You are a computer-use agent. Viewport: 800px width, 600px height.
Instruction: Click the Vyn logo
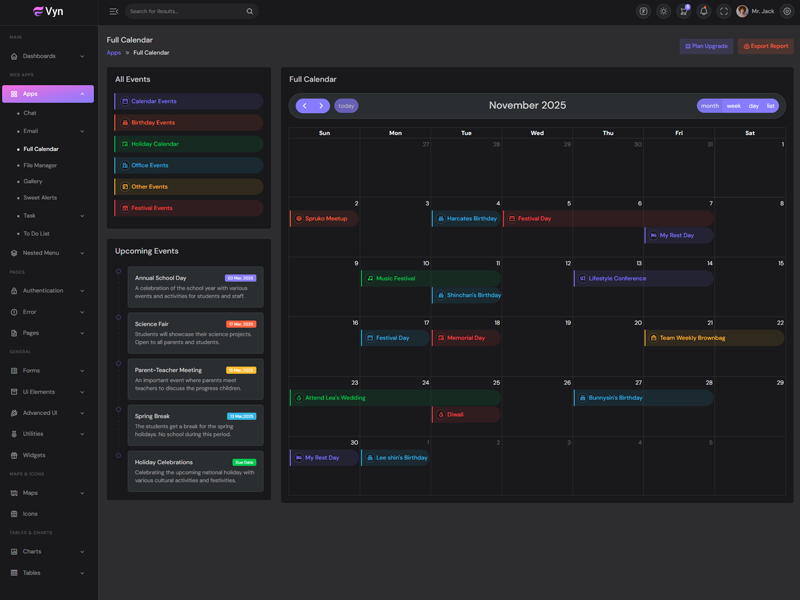(48, 12)
